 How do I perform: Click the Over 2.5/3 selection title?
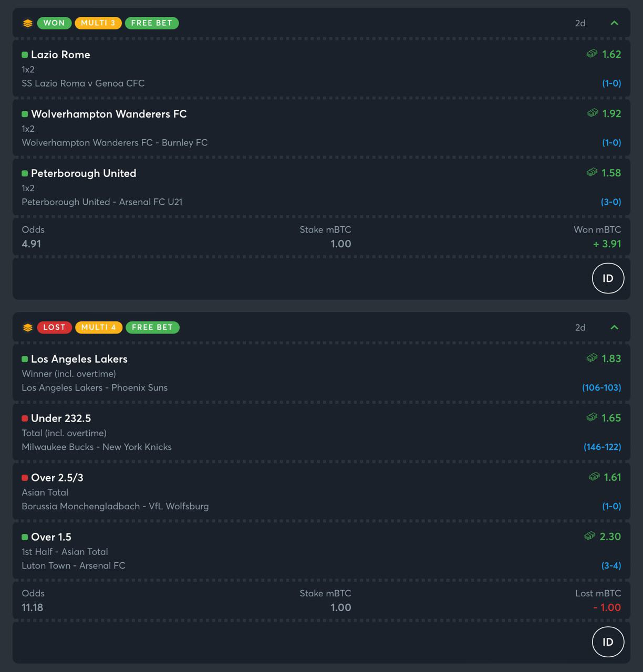pyautogui.click(x=57, y=478)
